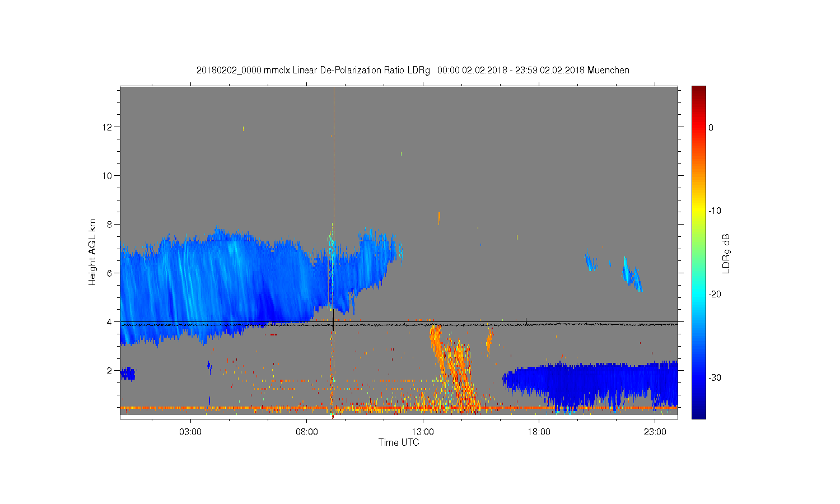Click the colorbar value 0
The image size is (840, 504).
[711, 128]
